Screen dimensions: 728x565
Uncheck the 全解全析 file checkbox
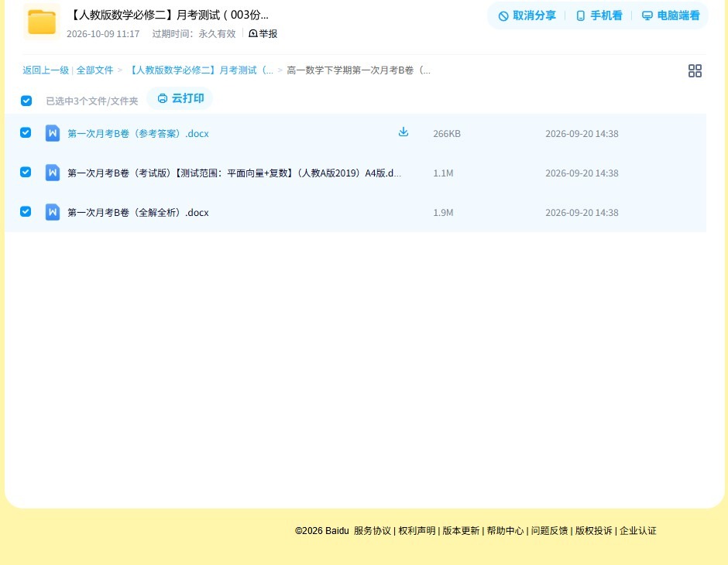coord(26,211)
